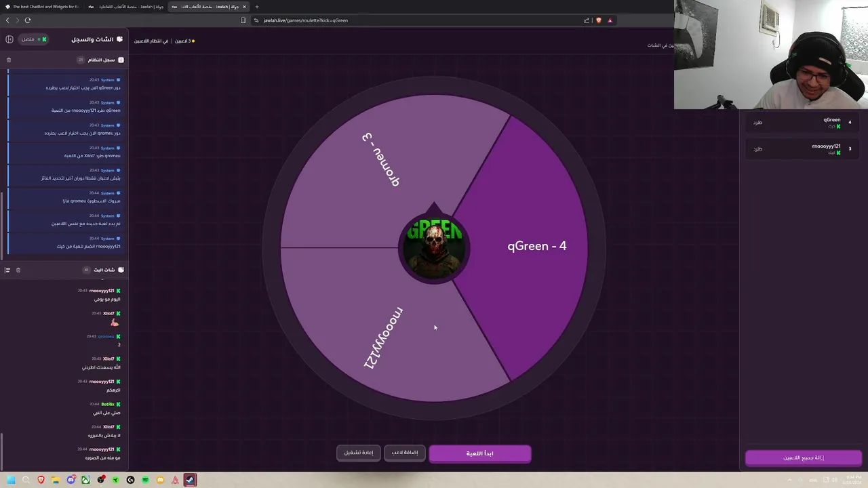The width and height of the screenshot is (868, 488).
Task: Remove all players with the إزالة جميع اللاعبين button
Action: (x=804, y=458)
